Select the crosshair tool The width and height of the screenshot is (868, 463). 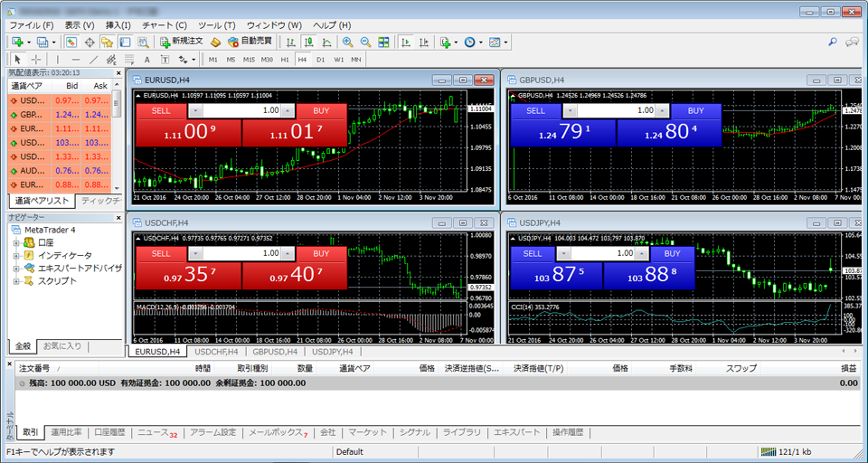[36, 60]
